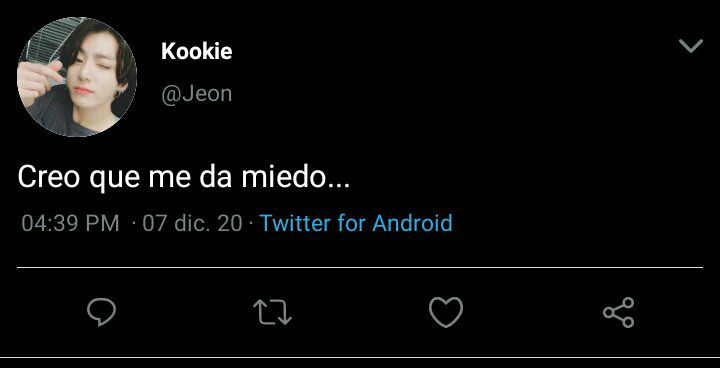Click the Twitter for Android source link

356,223
